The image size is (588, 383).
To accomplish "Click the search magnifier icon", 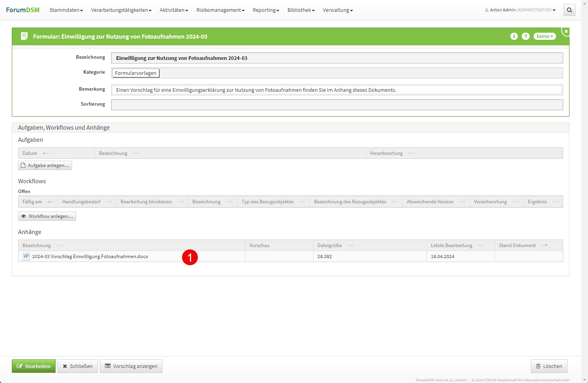I will [x=569, y=10].
